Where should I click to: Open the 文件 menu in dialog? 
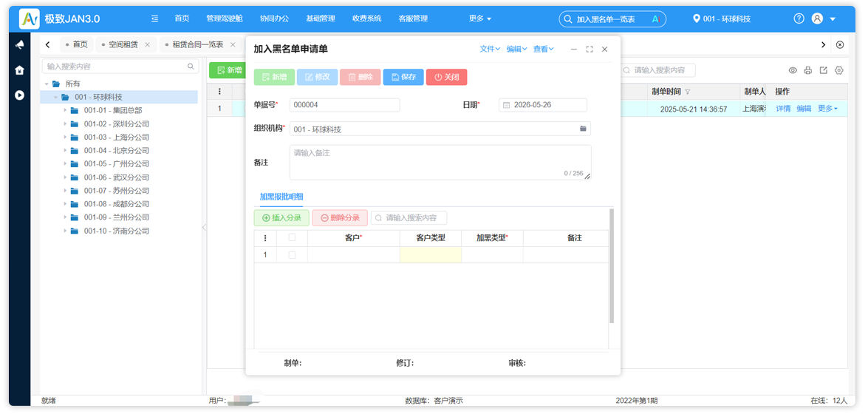(x=490, y=49)
